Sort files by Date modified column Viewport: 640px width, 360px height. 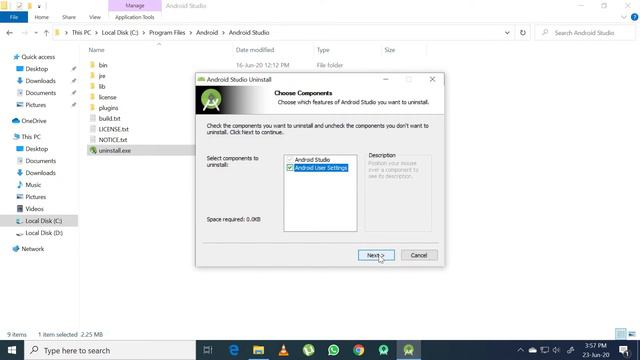255,50
